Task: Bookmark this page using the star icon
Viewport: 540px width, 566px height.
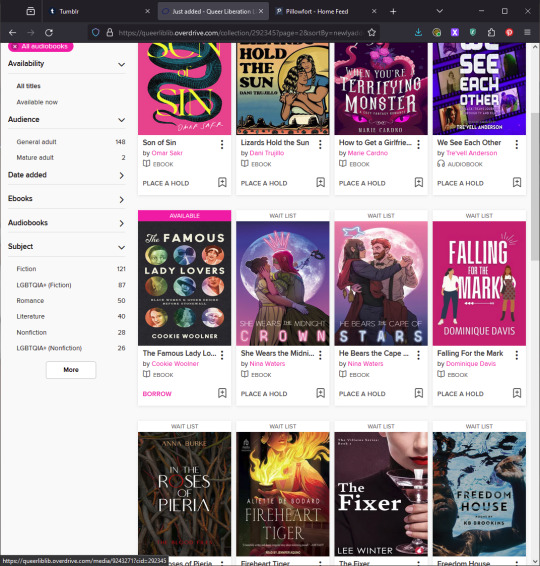Action: [371, 32]
